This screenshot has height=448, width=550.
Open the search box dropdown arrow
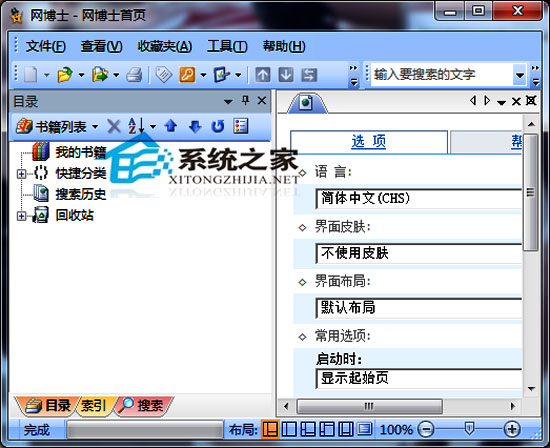coord(520,75)
